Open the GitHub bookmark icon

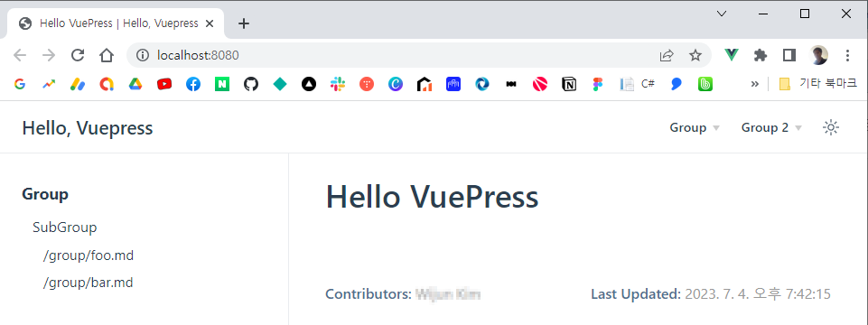(251, 84)
